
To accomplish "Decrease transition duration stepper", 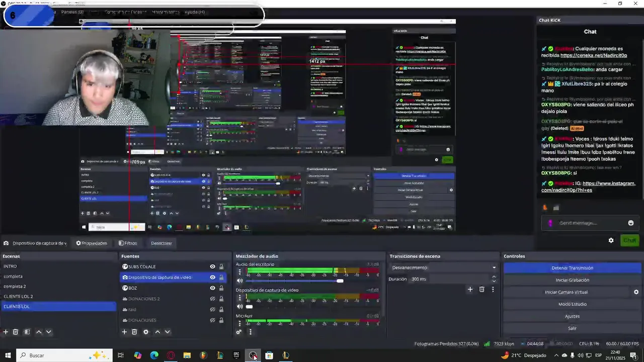I will point(494,282).
